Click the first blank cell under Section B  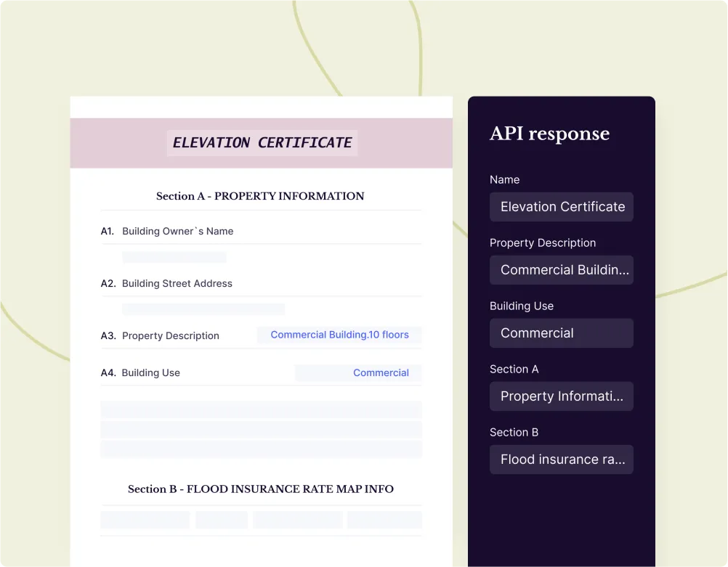click(x=145, y=520)
